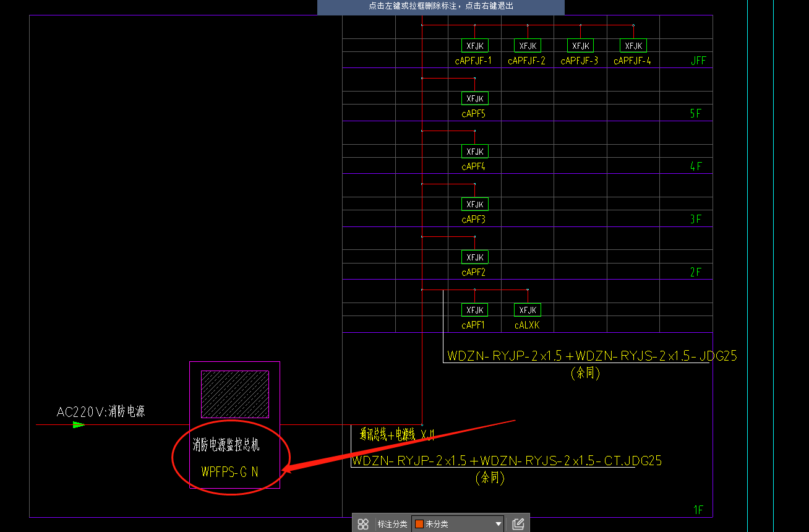Screen dimensions: 809x532
Task: Select the XFJK box above cAPF1
Action: (x=475, y=310)
